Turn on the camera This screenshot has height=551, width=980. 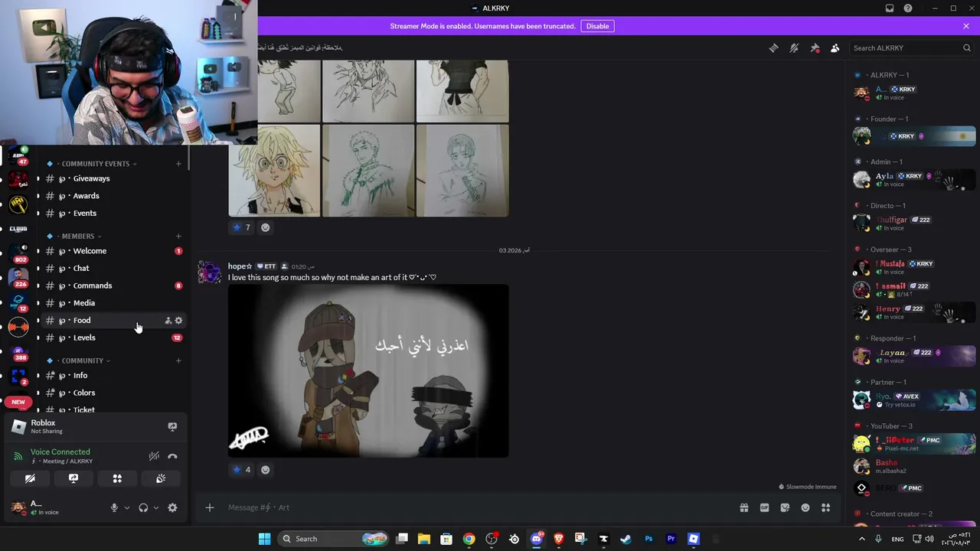(30, 478)
